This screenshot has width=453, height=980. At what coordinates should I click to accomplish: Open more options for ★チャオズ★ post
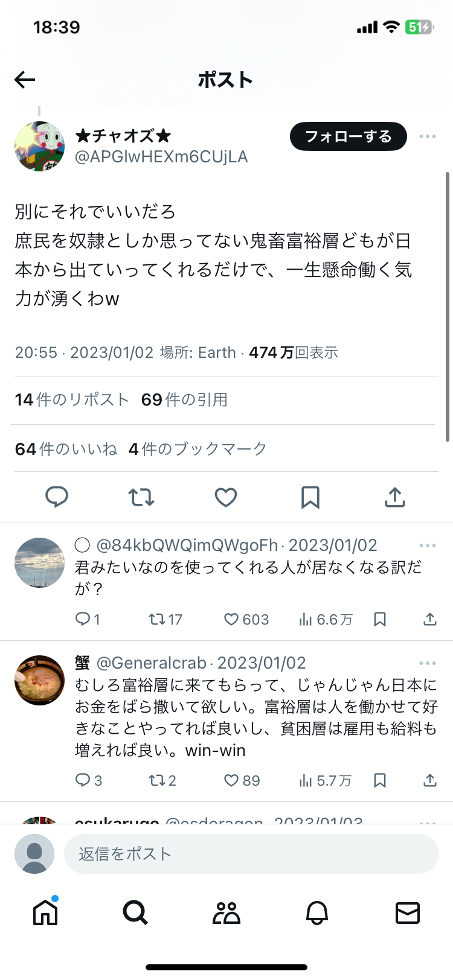(428, 136)
